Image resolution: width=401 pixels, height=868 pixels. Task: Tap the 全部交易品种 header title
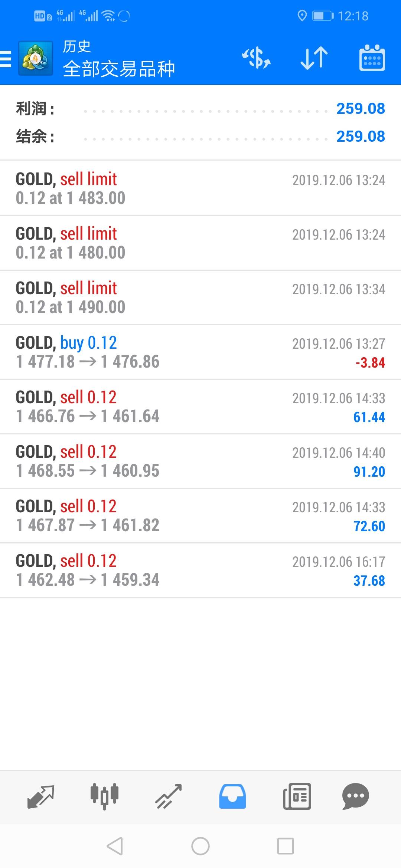coord(119,69)
